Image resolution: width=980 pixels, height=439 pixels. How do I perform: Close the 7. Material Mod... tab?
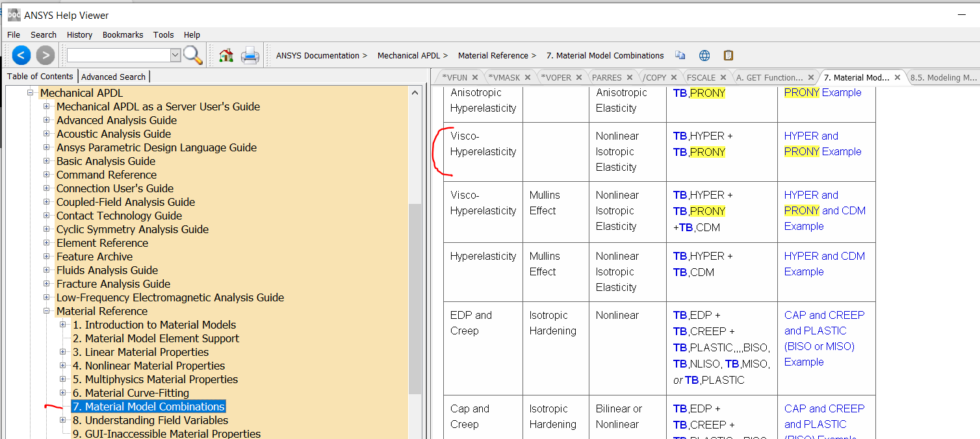click(897, 77)
